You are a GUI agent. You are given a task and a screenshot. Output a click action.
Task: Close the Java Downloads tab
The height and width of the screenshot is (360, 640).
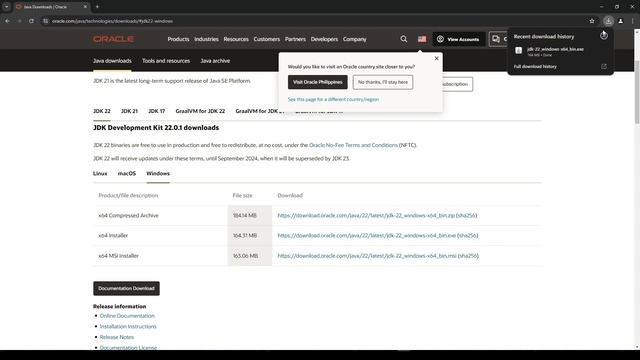(85, 7)
